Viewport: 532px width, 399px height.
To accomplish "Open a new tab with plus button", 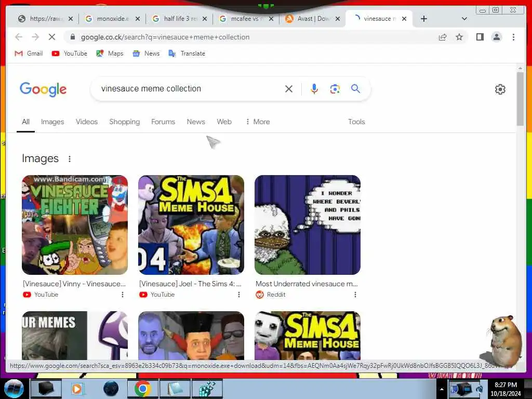I will click(x=424, y=19).
